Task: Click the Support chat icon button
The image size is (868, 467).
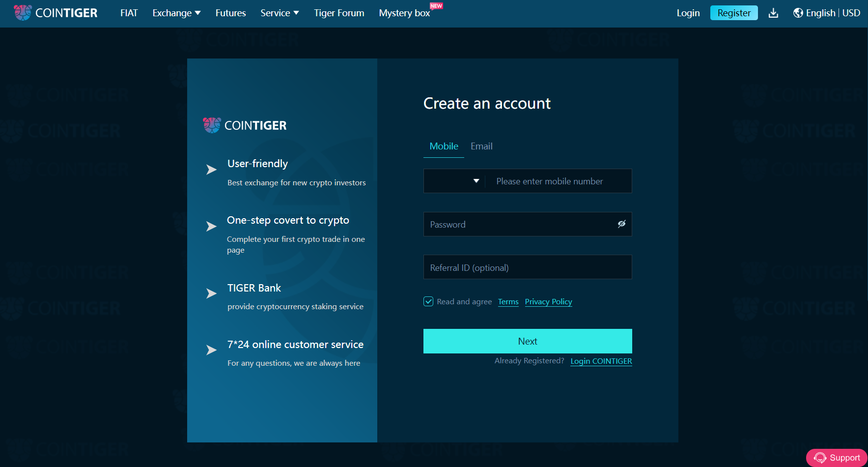Action: point(837,458)
